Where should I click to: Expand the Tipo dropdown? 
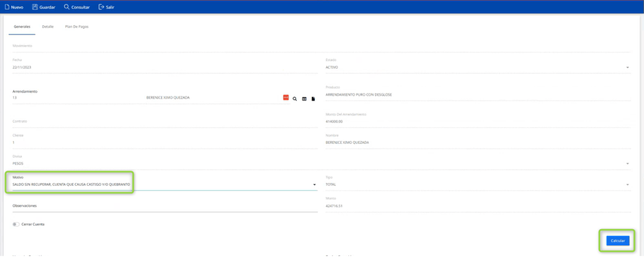(x=627, y=185)
